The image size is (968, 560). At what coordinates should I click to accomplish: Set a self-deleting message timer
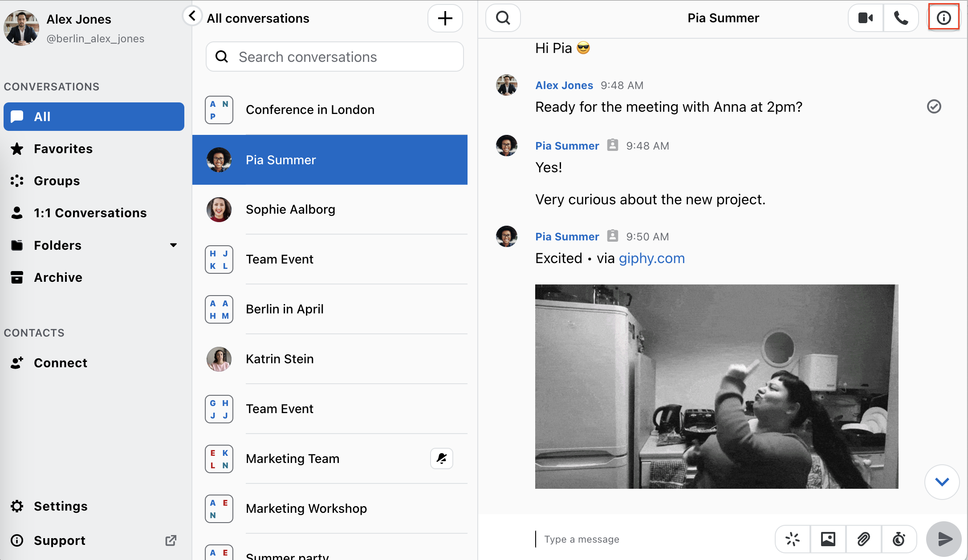pos(899,539)
